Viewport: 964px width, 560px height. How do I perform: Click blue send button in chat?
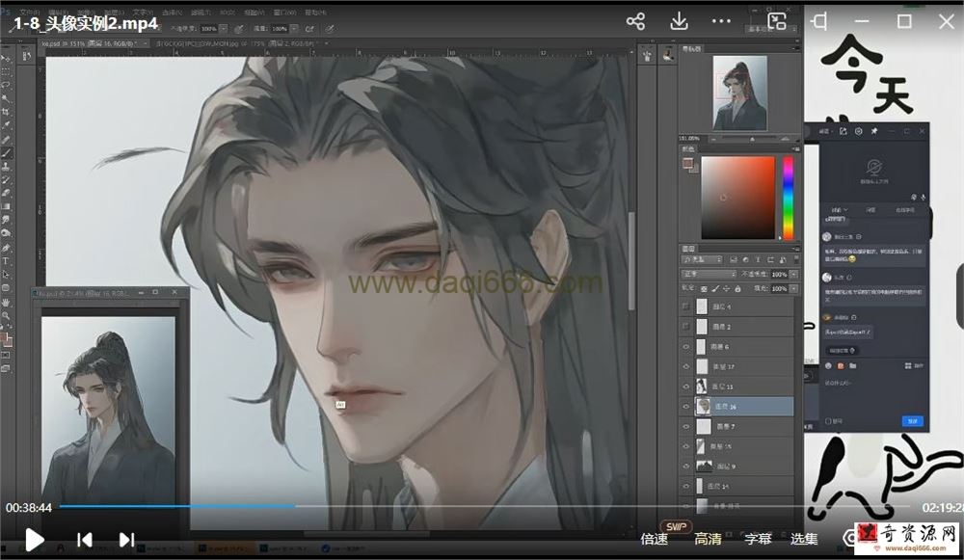point(912,421)
